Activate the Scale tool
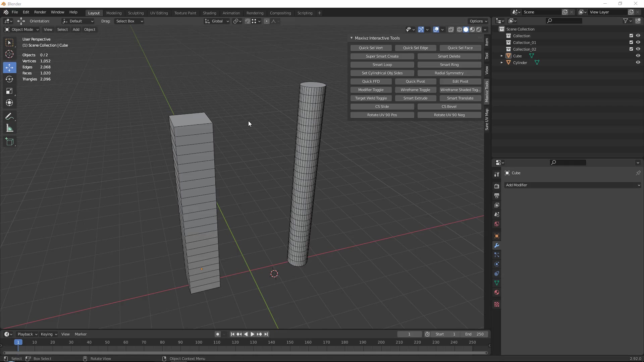The image size is (644, 362). click(x=9, y=91)
